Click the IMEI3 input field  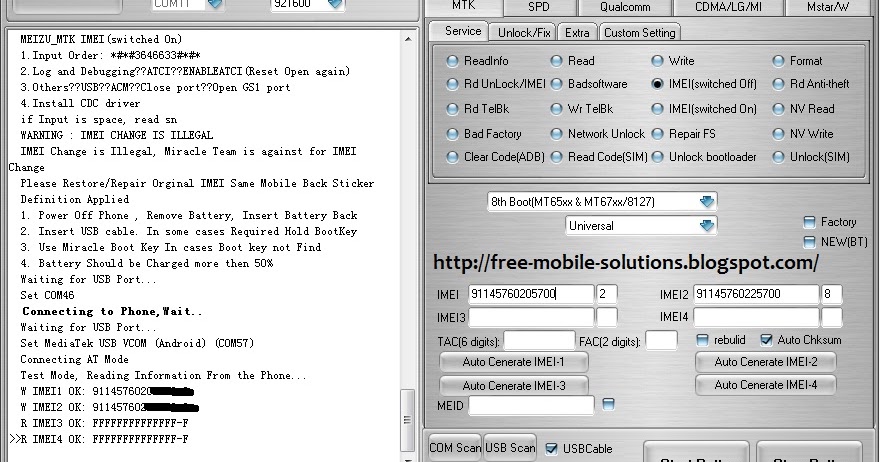click(x=531, y=318)
